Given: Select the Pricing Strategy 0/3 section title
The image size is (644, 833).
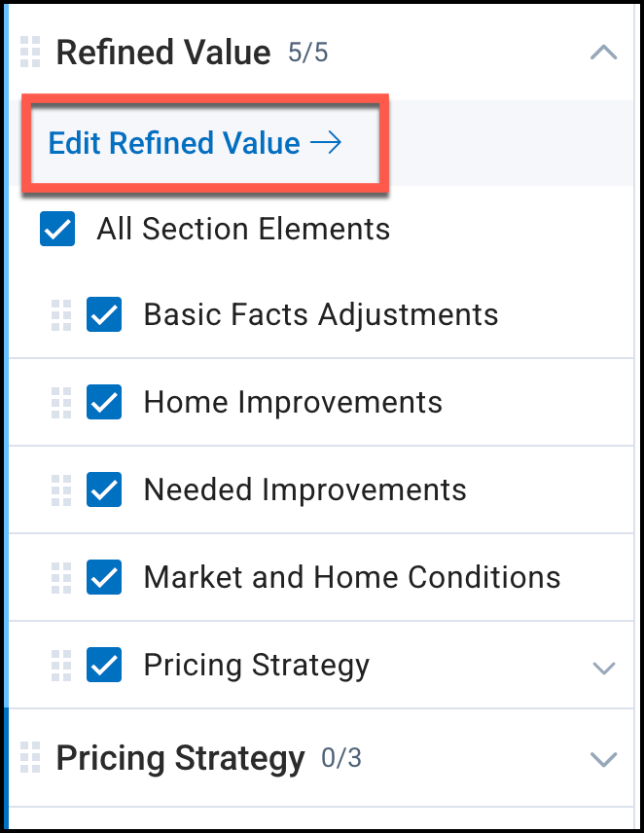Looking at the screenshot, I should tap(180, 757).
